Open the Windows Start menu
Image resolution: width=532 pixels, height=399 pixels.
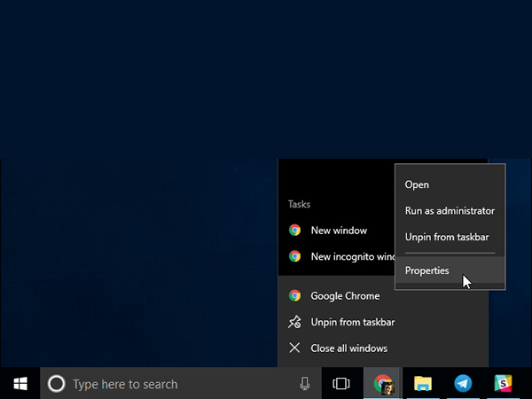pos(20,383)
